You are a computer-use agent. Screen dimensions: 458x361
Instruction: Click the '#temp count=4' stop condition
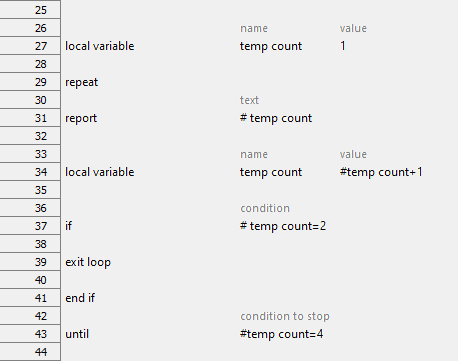[281, 334]
